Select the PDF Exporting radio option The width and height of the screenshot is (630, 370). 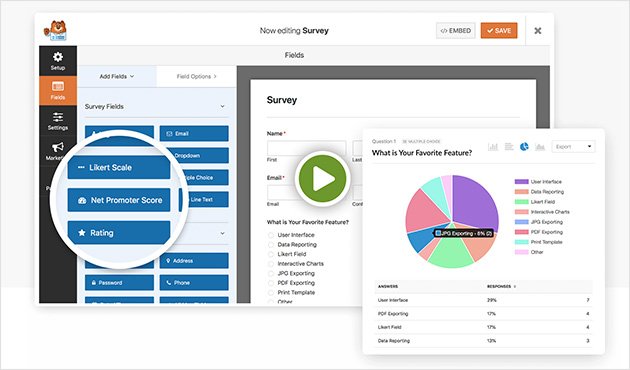271,283
